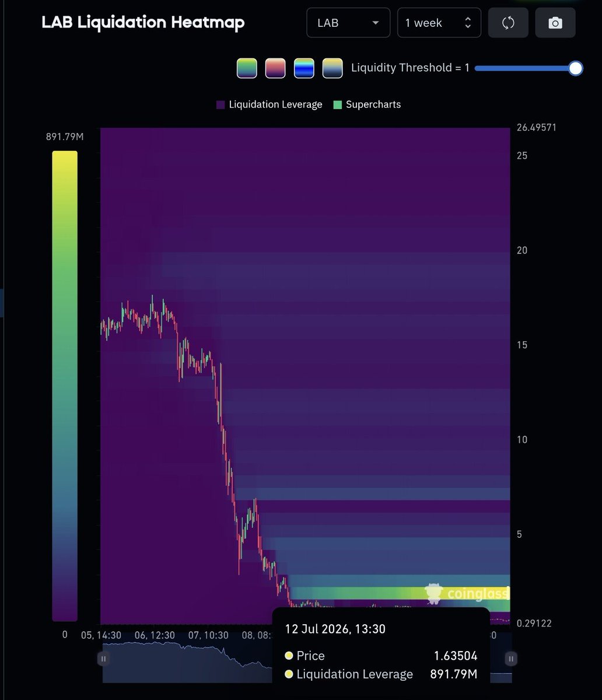Click the LAB Liquidation Heatmap title
The image size is (602, 700).
[143, 23]
